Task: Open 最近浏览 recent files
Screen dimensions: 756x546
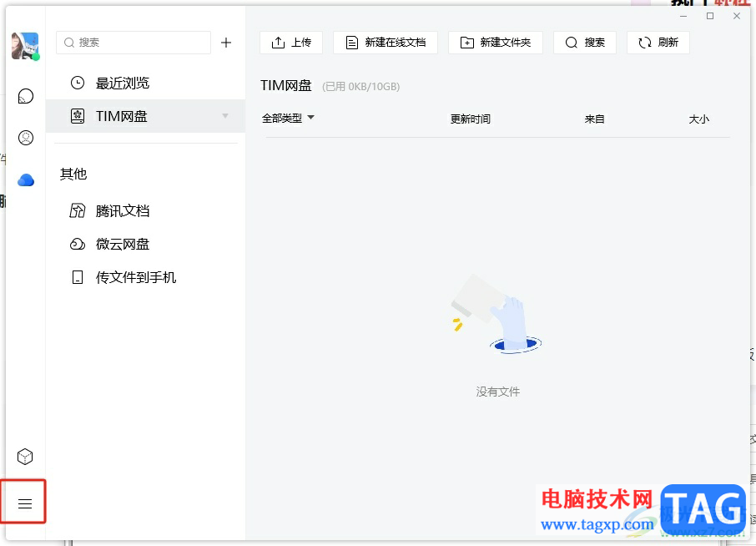Action: [145, 83]
